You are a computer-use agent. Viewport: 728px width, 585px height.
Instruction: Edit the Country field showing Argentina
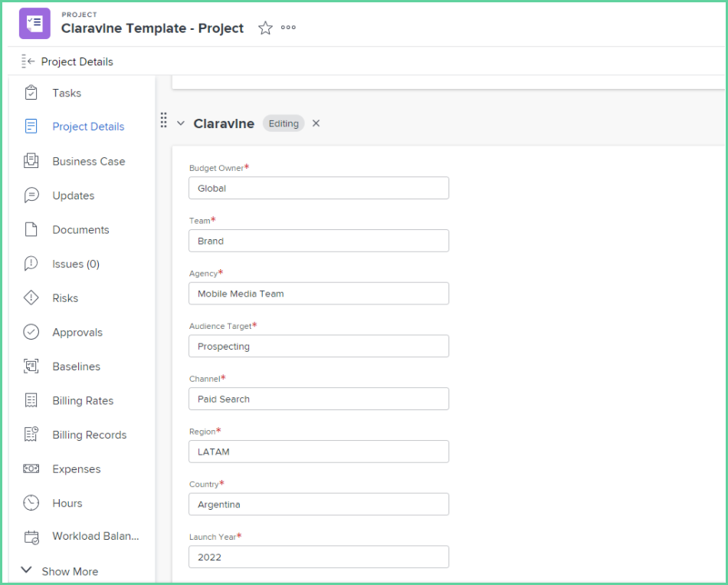coord(319,504)
